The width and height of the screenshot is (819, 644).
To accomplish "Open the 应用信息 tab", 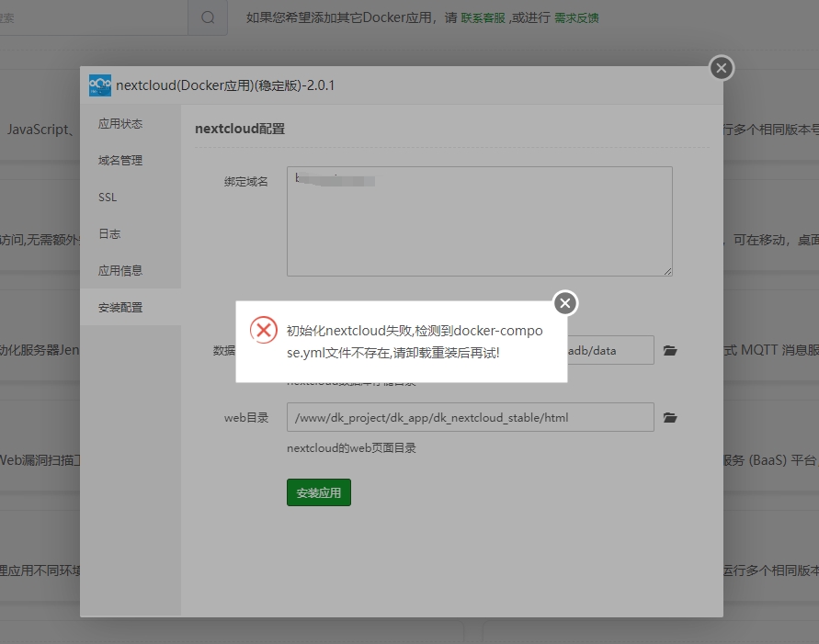I will coord(131,270).
